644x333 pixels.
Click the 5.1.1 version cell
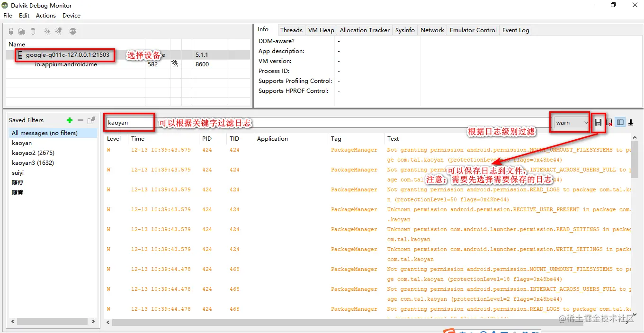(202, 55)
